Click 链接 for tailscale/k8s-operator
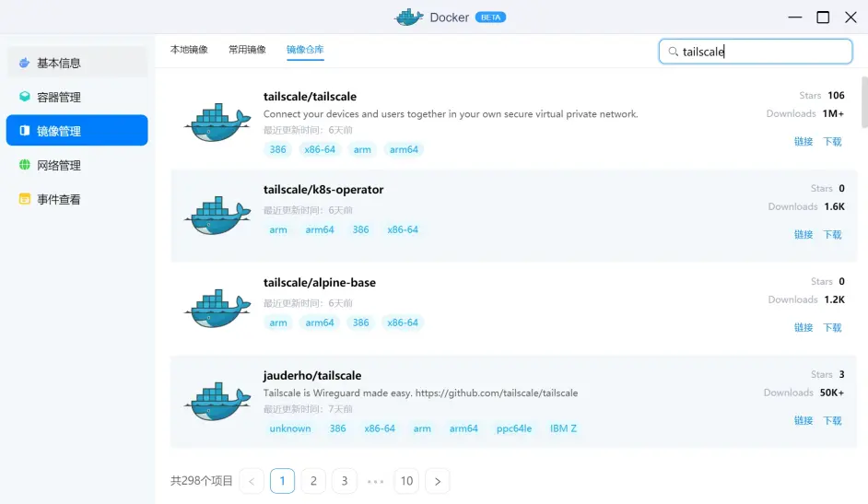Image resolution: width=868 pixels, height=504 pixels. (x=803, y=235)
